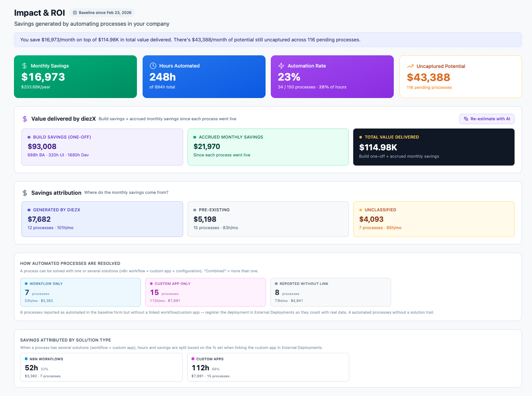Screen dimensions: 532x396
Task: Open the Reported Without Link card
Action: (x=331, y=292)
